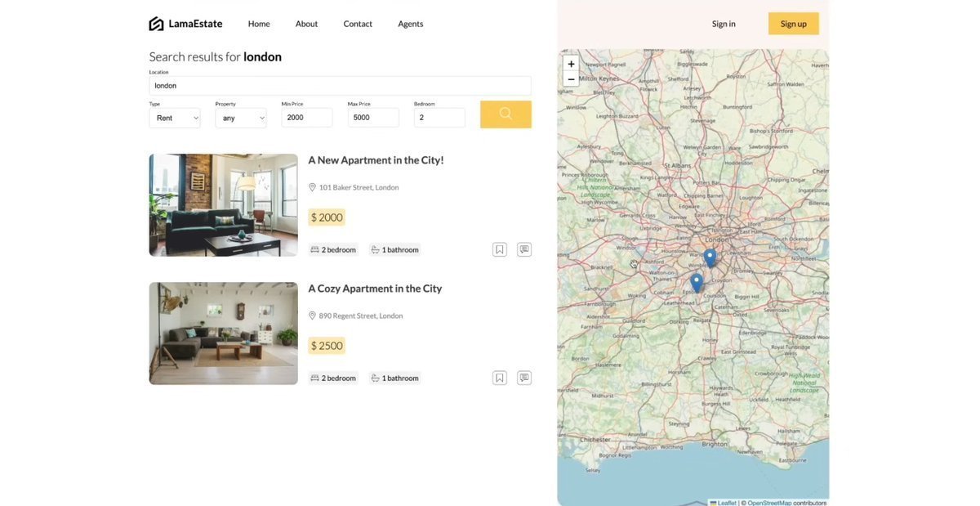Click the yellow search magnifier button
980x506 pixels.
[x=506, y=114]
